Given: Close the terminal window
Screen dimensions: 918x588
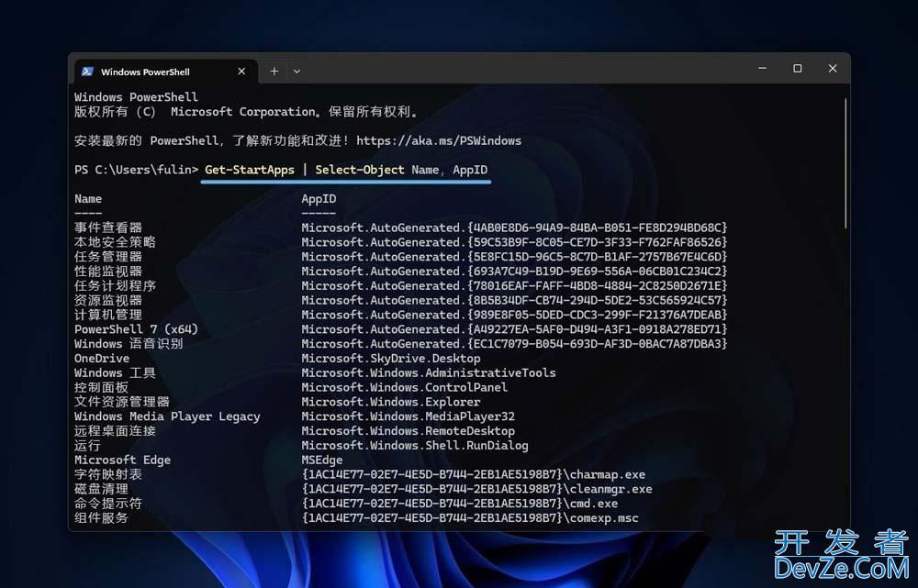Looking at the screenshot, I should click(833, 69).
